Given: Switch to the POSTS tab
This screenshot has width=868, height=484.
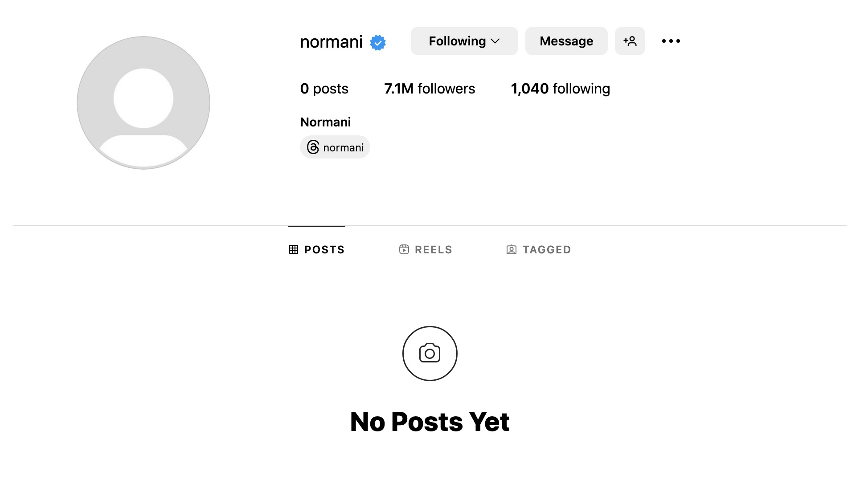Looking at the screenshot, I should pos(317,249).
